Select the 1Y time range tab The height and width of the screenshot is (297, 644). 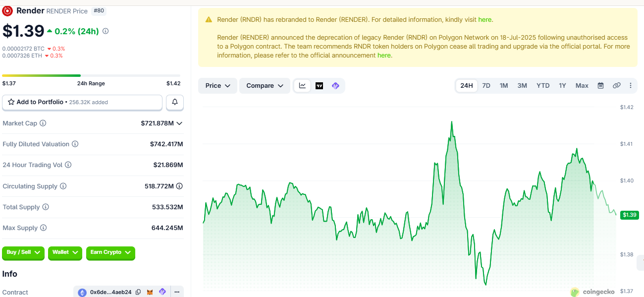point(562,86)
